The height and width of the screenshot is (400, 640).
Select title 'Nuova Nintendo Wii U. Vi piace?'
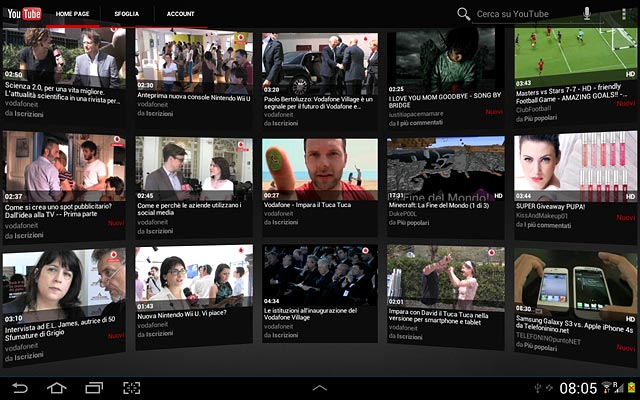pyautogui.click(x=182, y=315)
